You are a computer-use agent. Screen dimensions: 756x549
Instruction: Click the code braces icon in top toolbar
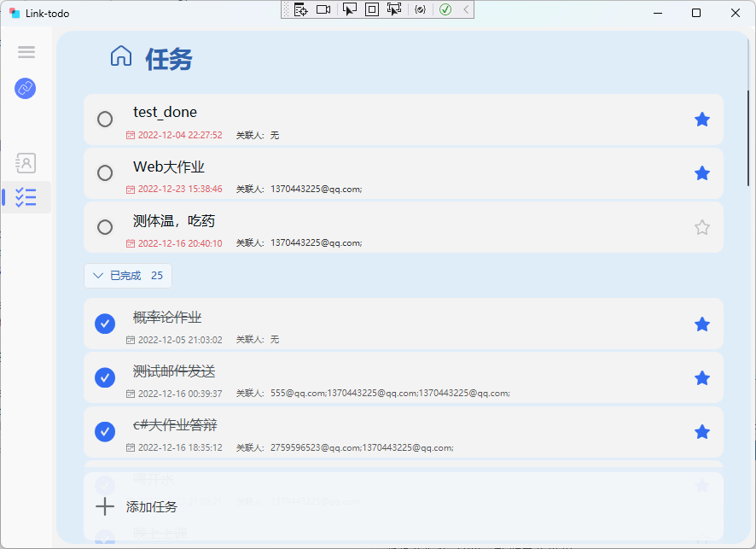click(x=419, y=9)
